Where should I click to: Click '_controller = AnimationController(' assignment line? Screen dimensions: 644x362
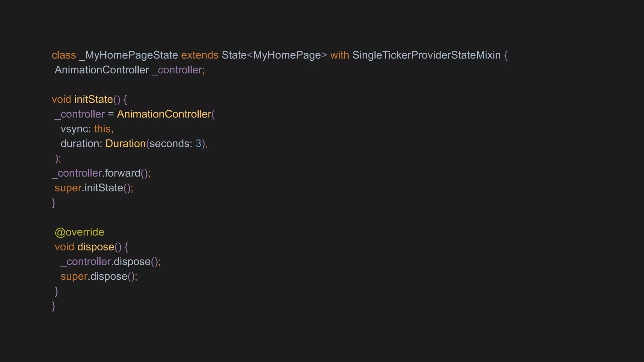(135, 114)
